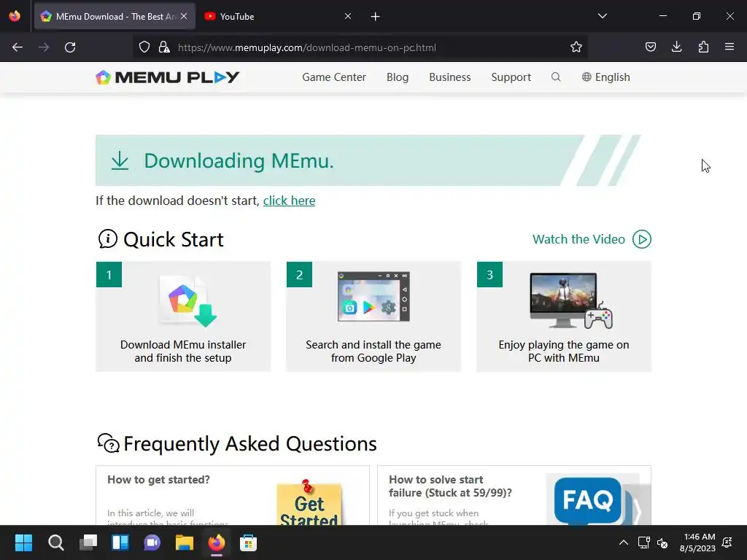The width and height of the screenshot is (747, 560).
Task: Click the forward navigation arrow
Action: tap(44, 47)
